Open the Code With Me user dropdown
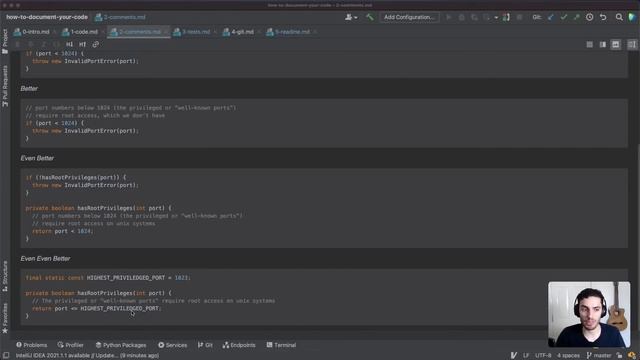Image resolution: width=640 pixels, height=360 pixels. [x=351, y=17]
